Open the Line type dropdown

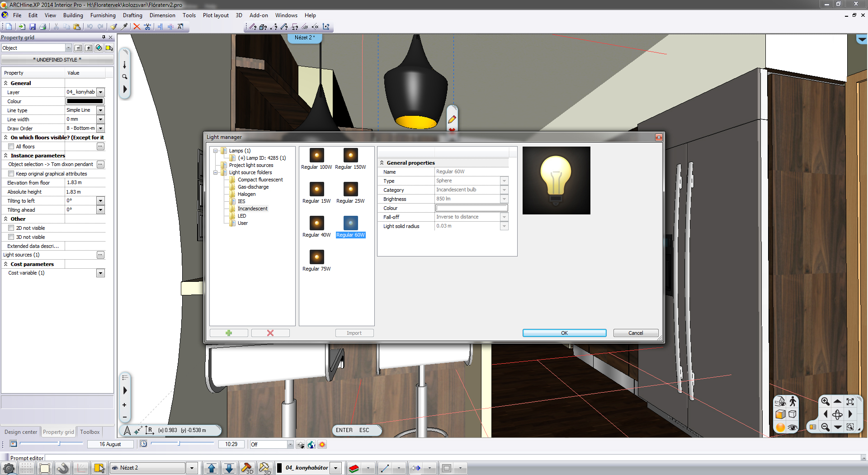(x=101, y=110)
